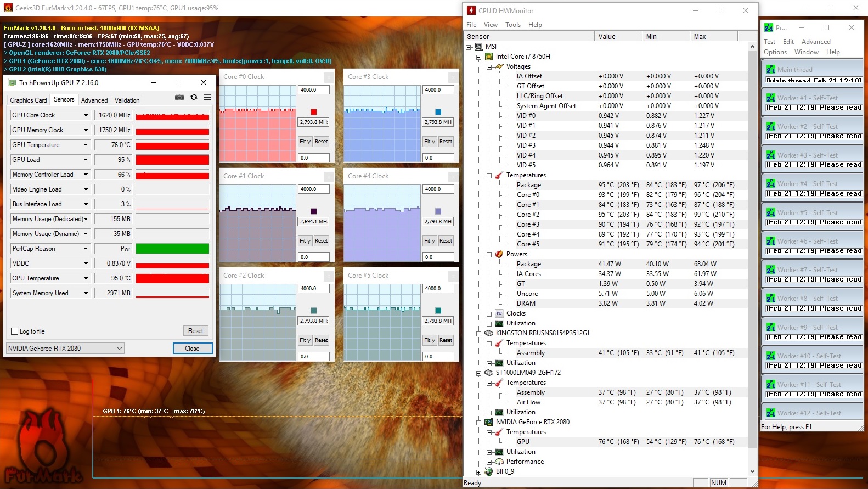Click the HWMonitor vertical scrollbar down arrow
Viewport: 868px width, 489px height.
coord(752,471)
